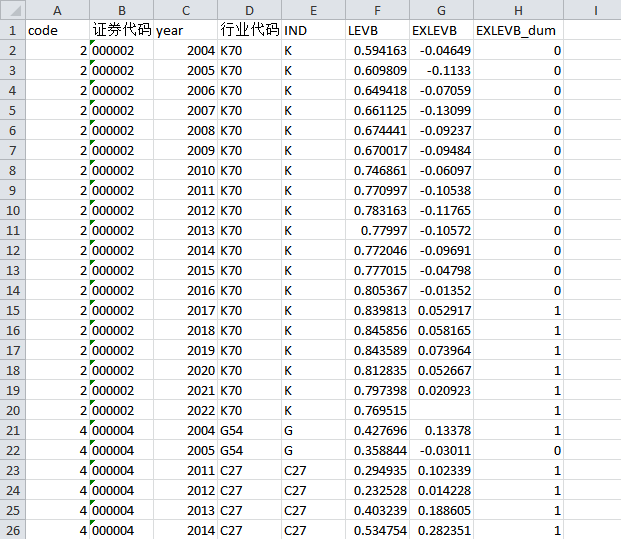Select IND cell 'G' for year 2005
Image resolution: width=621 pixels, height=539 pixels.
click(313, 450)
